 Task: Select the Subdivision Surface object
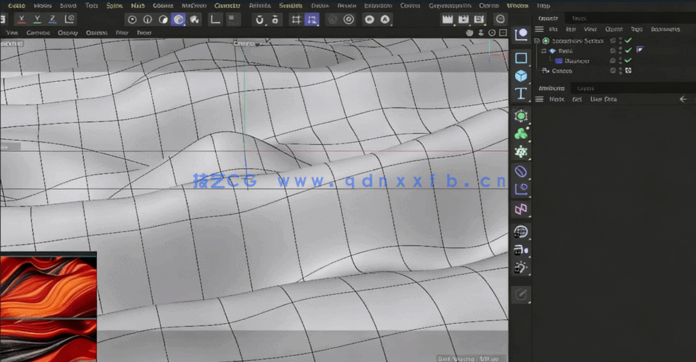click(x=577, y=41)
